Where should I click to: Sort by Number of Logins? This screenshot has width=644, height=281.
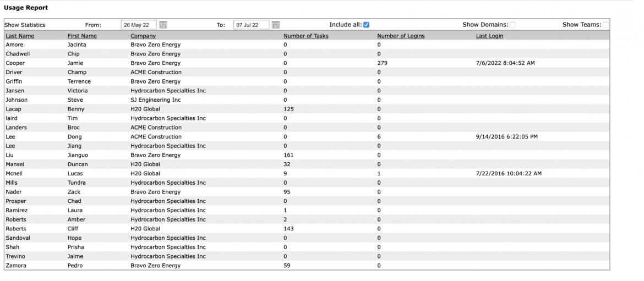point(401,36)
